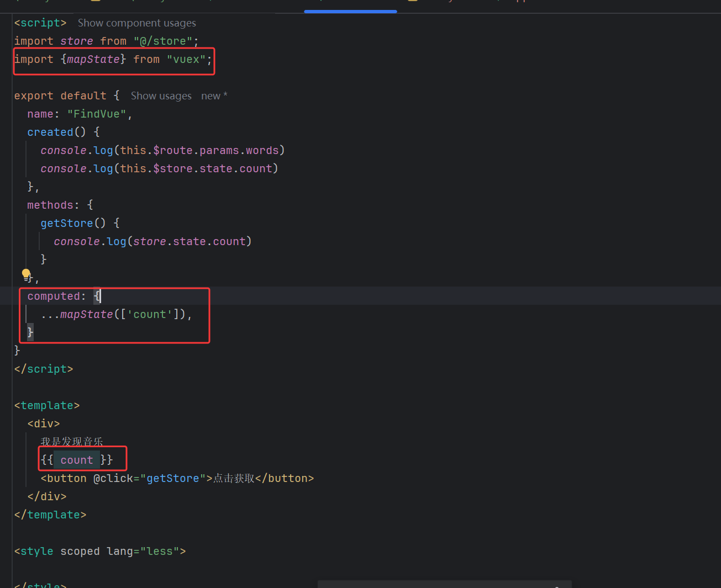The width and height of the screenshot is (721, 588).
Task: Click the opening <div> tag
Action: click(x=44, y=424)
